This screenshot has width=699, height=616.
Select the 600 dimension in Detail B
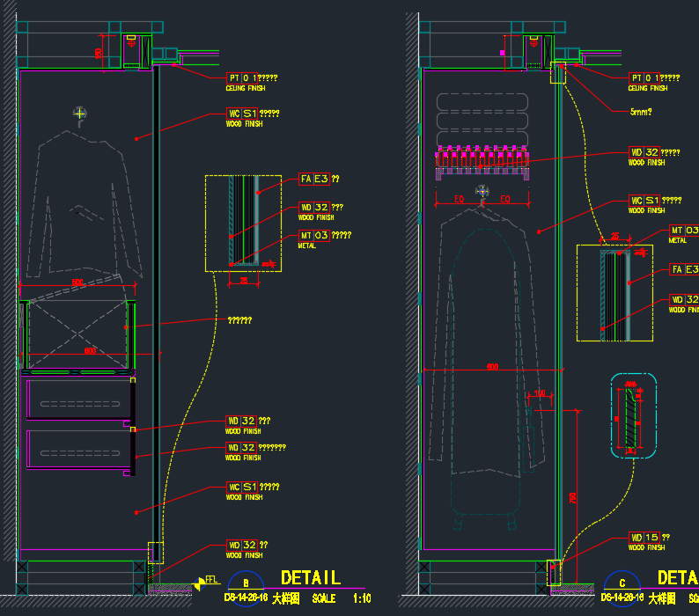90,351
